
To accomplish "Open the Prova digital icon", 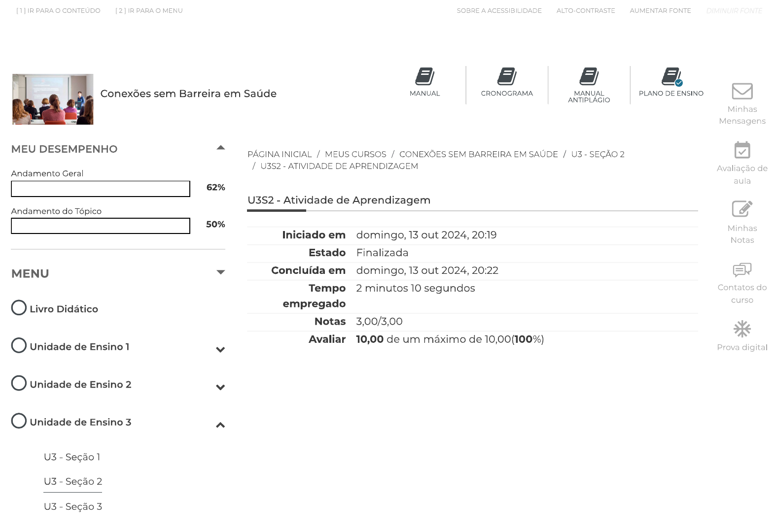I will pyautogui.click(x=742, y=329).
